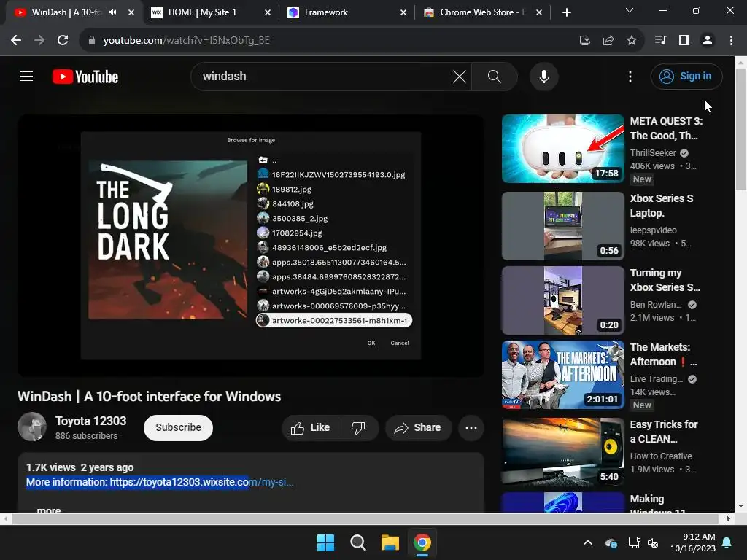Open the notification bell in tray
747x560 pixels.
pyautogui.click(x=727, y=542)
